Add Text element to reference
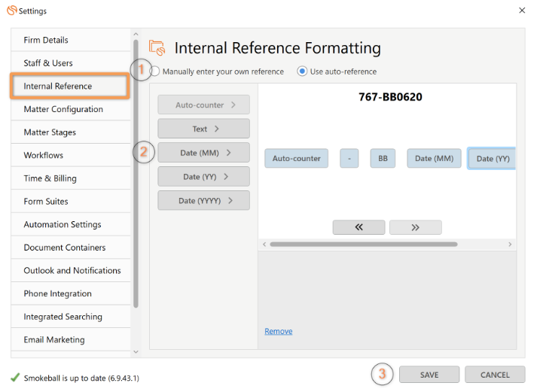 [x=203, y=129]
